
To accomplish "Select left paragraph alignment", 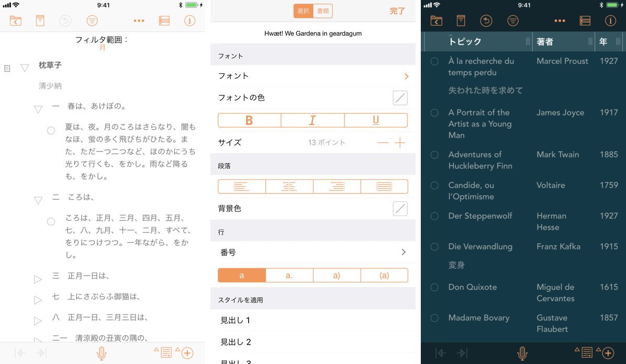I will 241,186.
